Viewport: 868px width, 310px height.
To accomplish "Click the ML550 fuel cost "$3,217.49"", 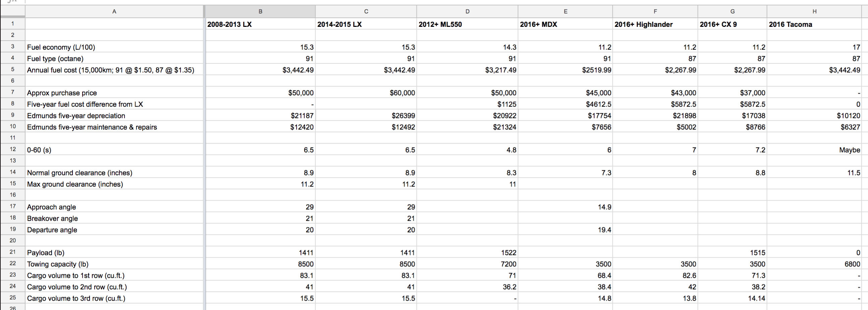I will click(x=467, y=70).
